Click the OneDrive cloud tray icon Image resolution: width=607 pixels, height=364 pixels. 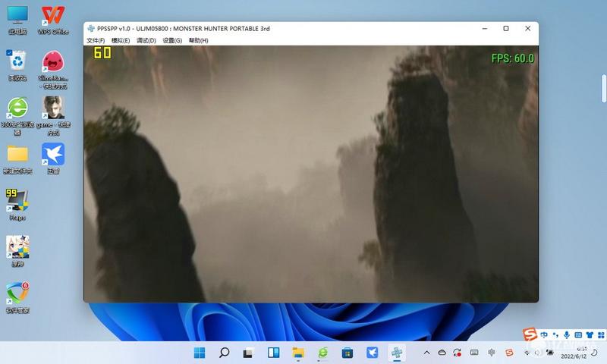[442, 353]
